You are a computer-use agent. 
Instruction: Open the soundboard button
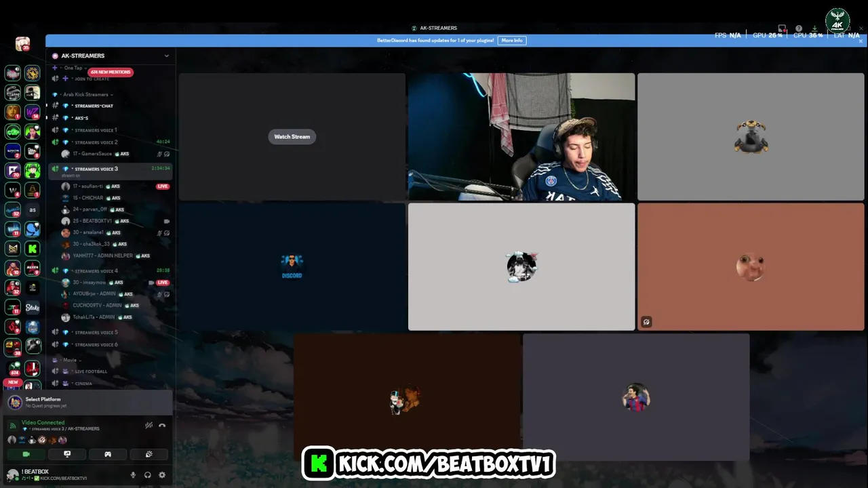pyautogui.click(x=149, y=454)
